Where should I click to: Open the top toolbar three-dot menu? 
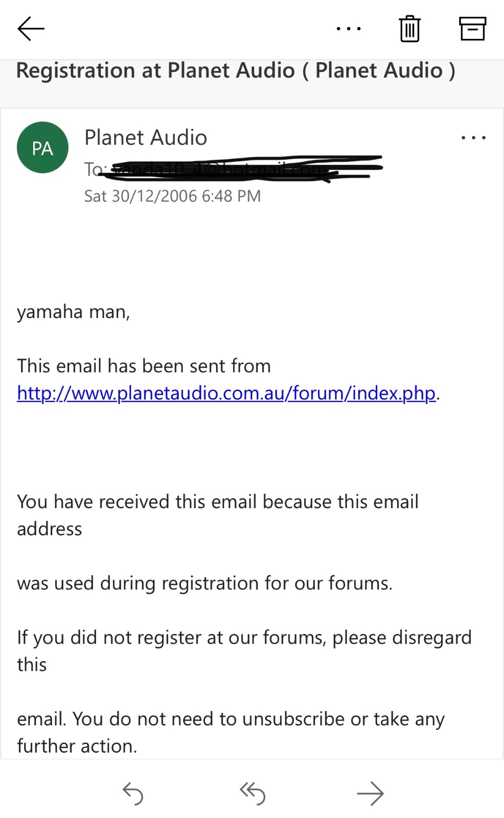(x=349, y=29)
